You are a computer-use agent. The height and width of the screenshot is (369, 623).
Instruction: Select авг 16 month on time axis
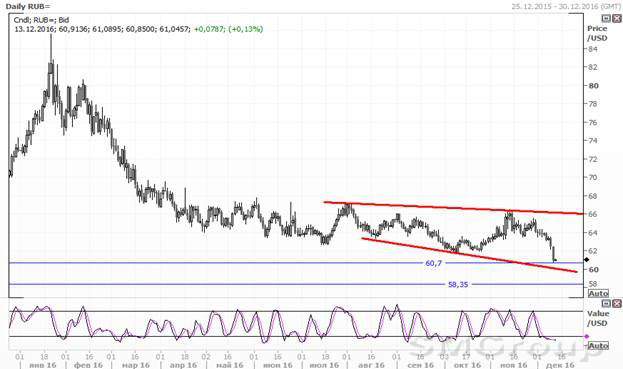tap(371, 365)
